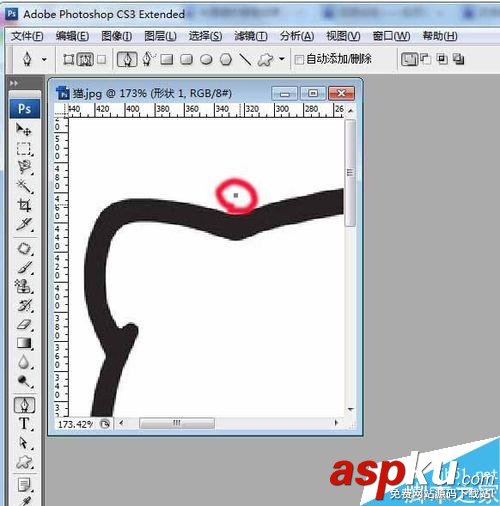The height and width of the screenshot is (506, 500).
Task: Select the Lasso tool
Action: [24, 167]
